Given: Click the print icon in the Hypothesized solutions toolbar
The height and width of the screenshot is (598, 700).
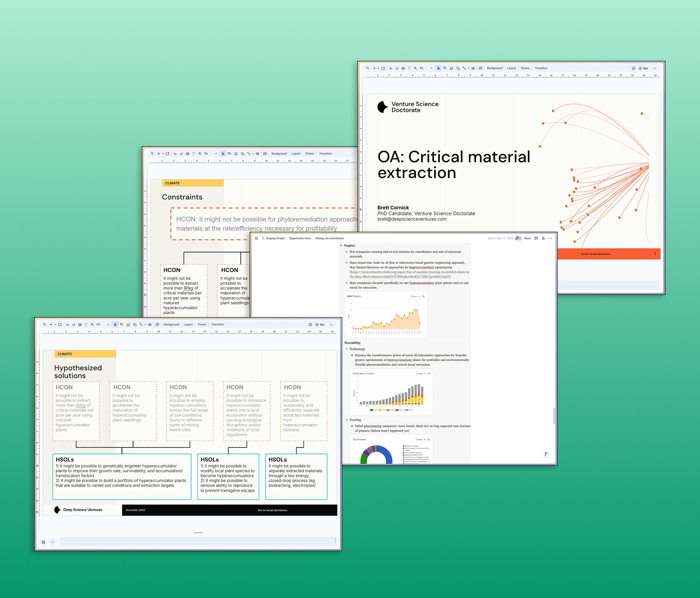Looking at the screenshot, I should click(x=80, y=325).
